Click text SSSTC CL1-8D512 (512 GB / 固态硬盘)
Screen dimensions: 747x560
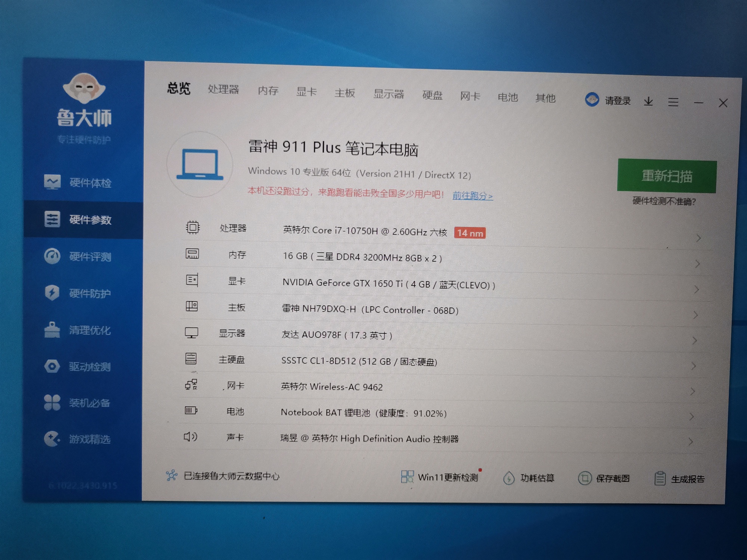tap(359, 361)
